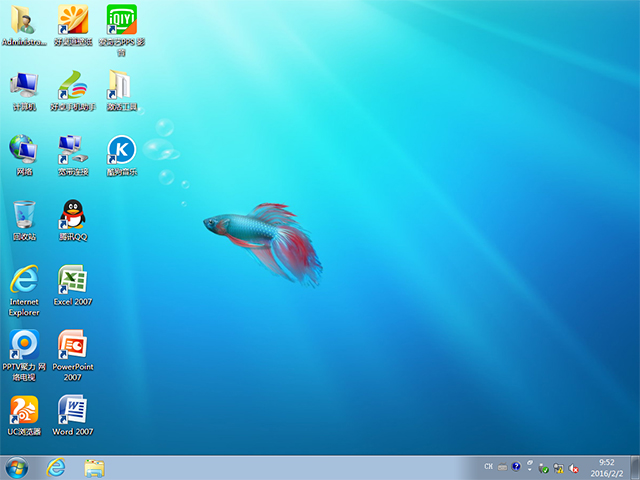
Task: Open Tencent QQ penguin icon
Action: [73, 215]
